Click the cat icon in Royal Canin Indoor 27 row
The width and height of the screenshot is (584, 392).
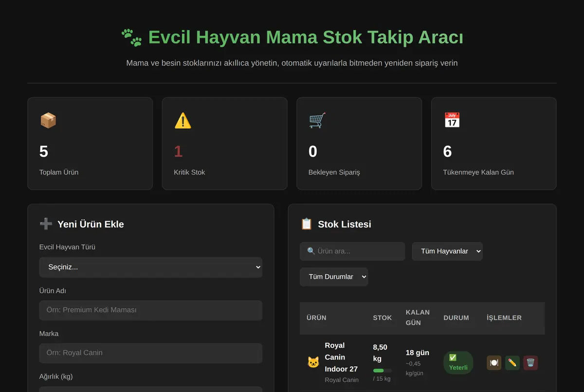tap(313, 362)
